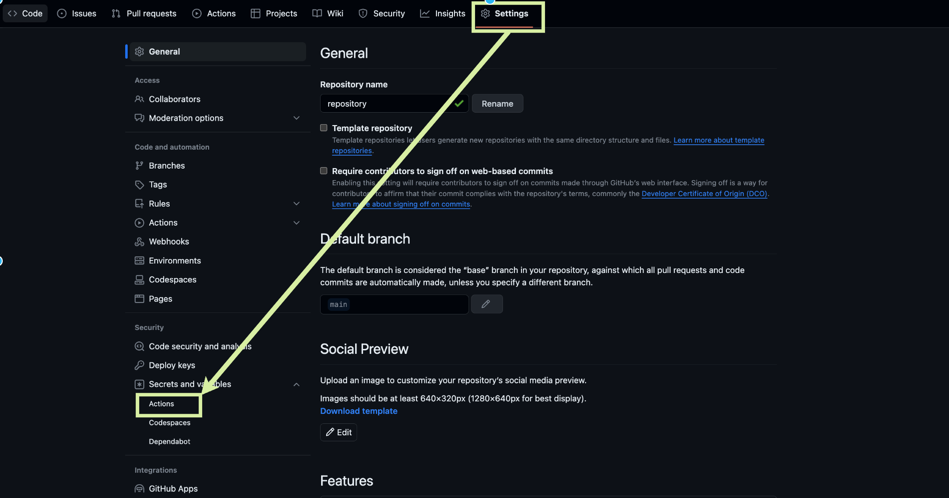Select Dependabot under Secrets and variables
The height and width of the screenshot is (498, 949).
pyautogui.click(x=169, y=442)
